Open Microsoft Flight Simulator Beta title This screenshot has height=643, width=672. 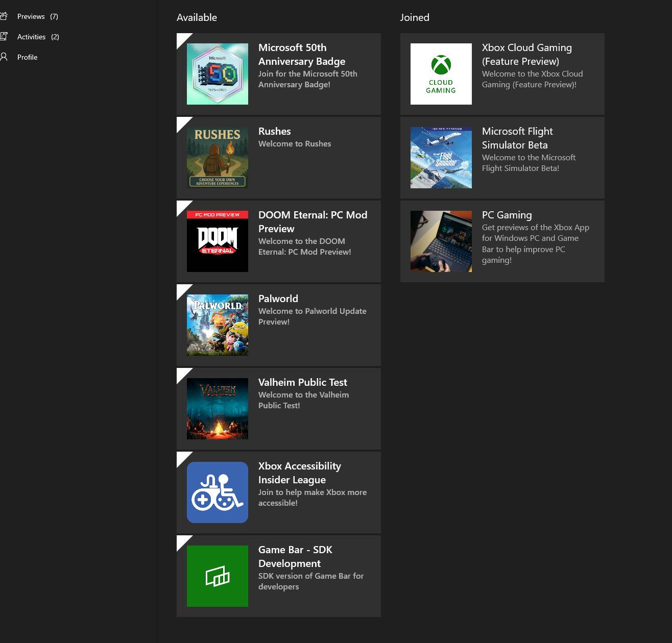tap(517, 138)
